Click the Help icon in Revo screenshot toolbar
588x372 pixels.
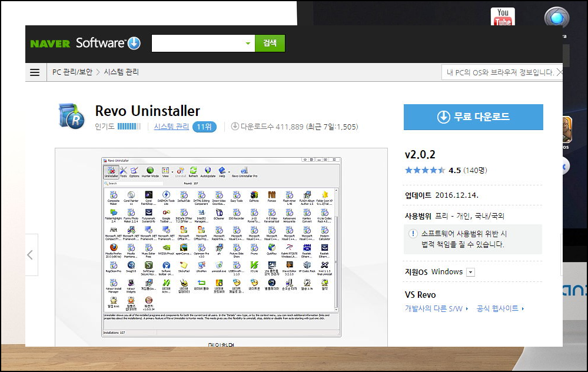(222, 172)
